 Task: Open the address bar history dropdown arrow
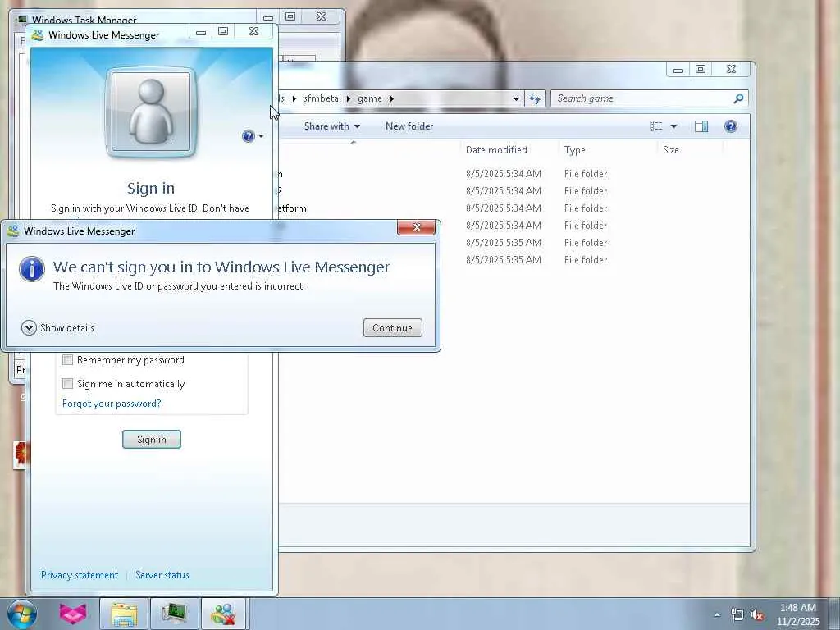click(x=516, y=98)
